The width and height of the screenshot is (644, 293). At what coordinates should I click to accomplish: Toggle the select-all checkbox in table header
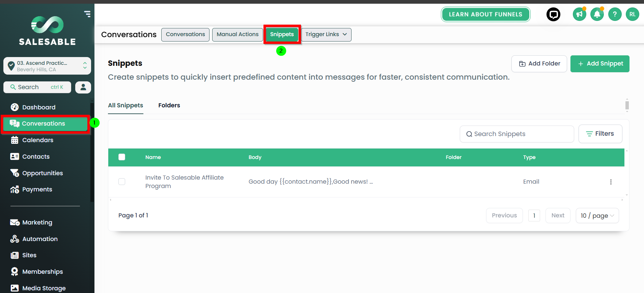tap(122, 157)
